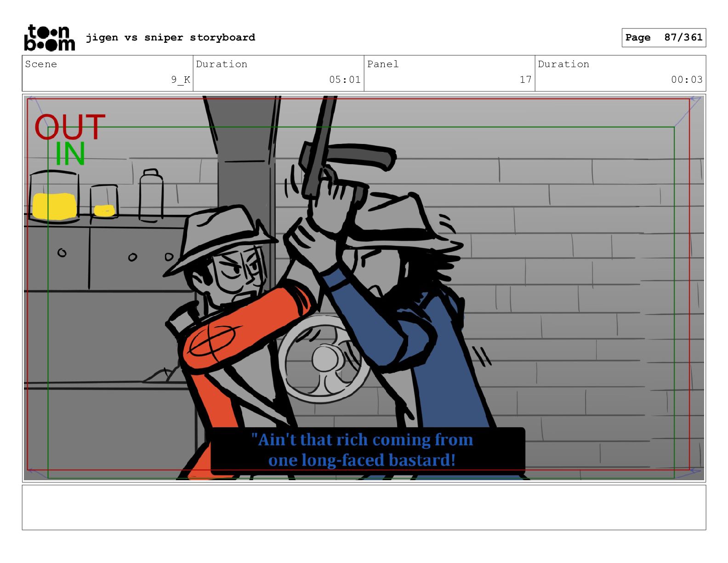Select the panel duration value '00:03'
The width and height of the screenshot is (728, 563).
687,80
